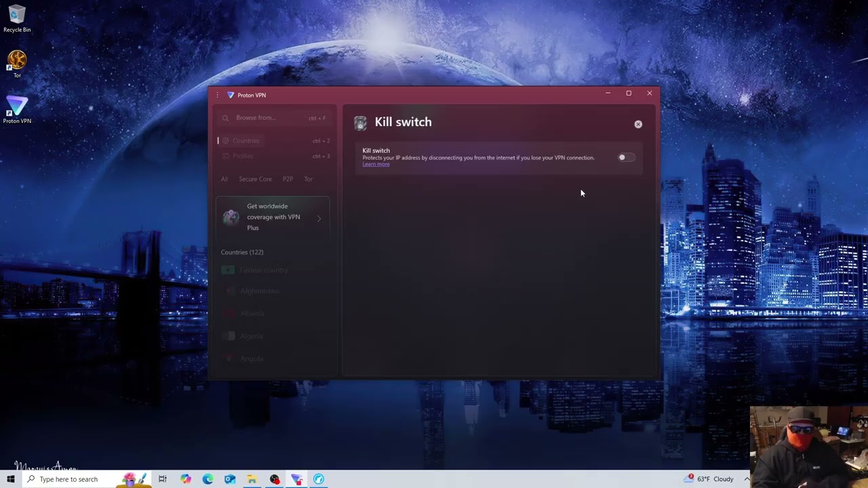Click the Proton VPN logo in title bar
868x488 pixels.
pos(231,95)
